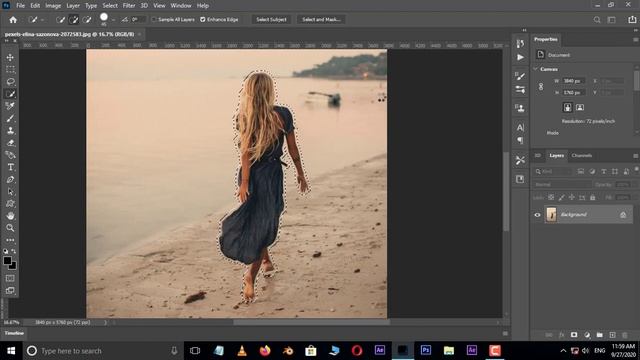Switch to the Channels tab
This screenshot has width=640, height=360.
tap(582, 156)
